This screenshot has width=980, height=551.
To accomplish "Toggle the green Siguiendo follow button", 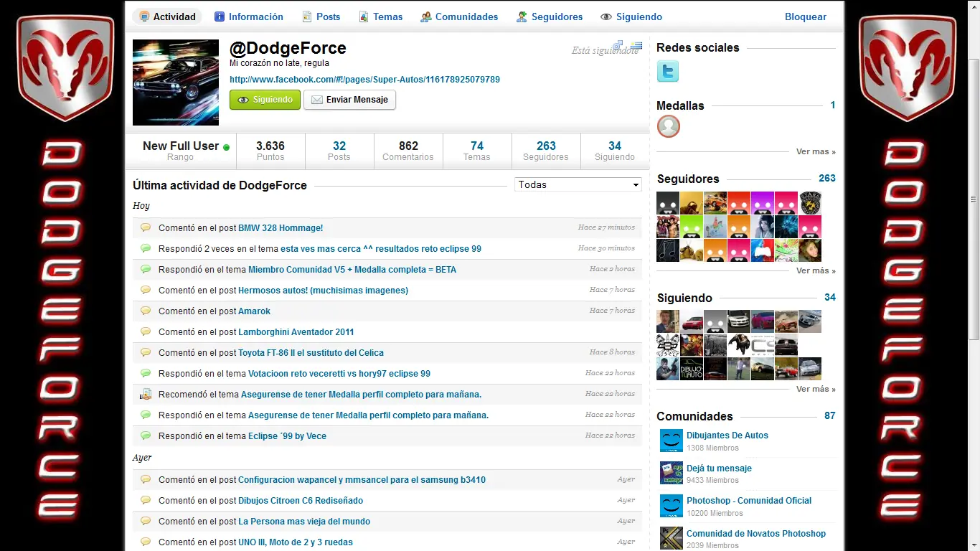I will [x=265, y=100].
